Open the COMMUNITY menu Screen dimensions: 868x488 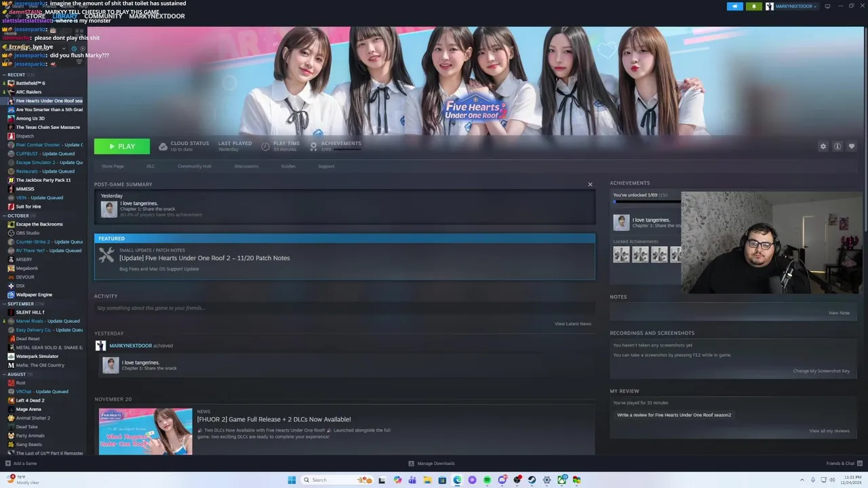(103, 16)
